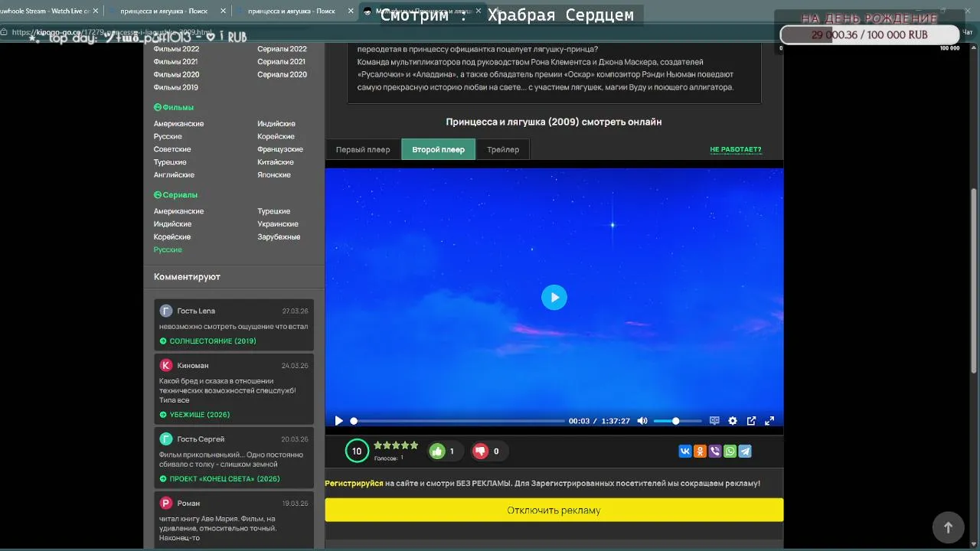Browse Советские films

pos(172,149)
